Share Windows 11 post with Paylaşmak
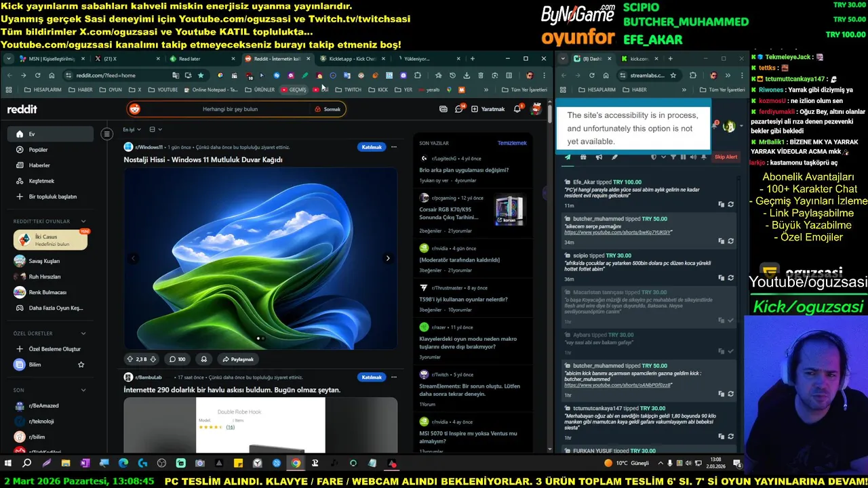868x488 pixels. [x=238, y=359]
